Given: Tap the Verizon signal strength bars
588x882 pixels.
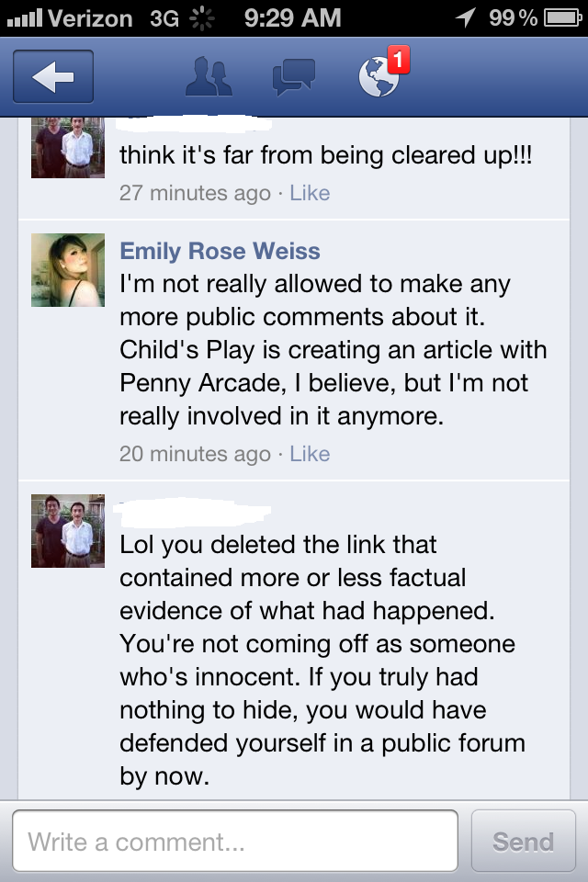Looking at the screenshot, I should 25,18.
